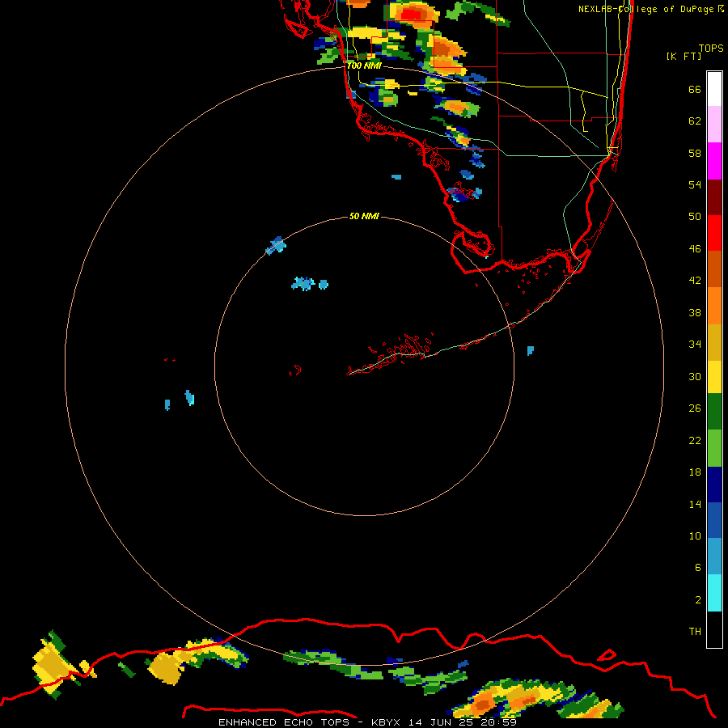Click the TH threshold legend label
The width and height of the screenshot is (728, 728).
(x=695, y=632)
